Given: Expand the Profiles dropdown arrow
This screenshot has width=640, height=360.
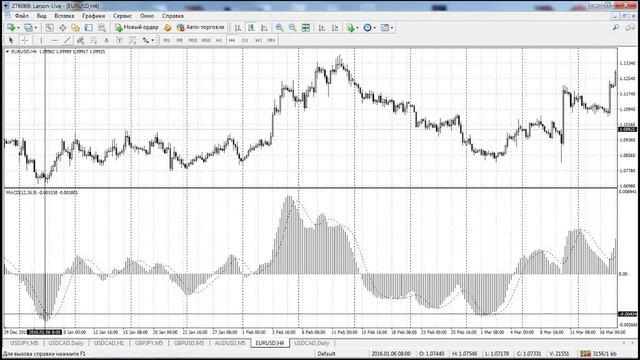Looking at the screenshot, I should pyautogui.click(x=36, y=28).
